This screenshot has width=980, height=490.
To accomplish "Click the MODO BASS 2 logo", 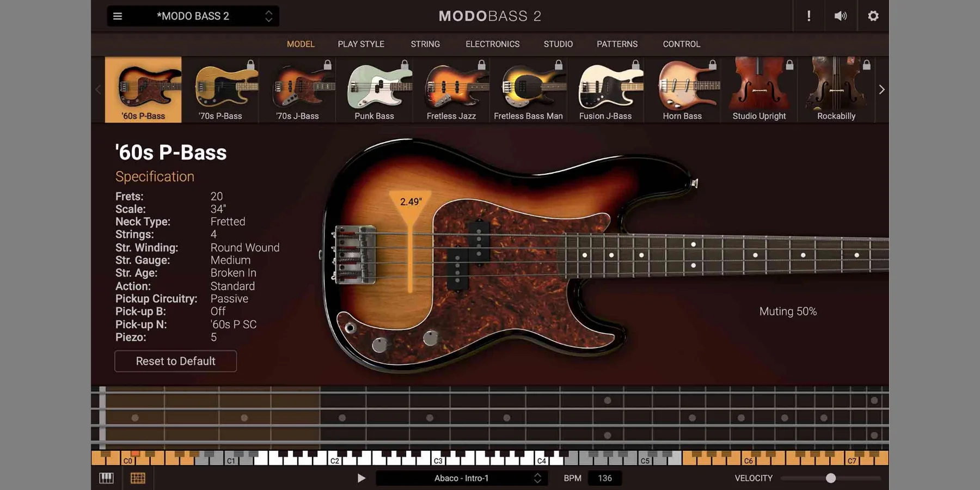I will click(x=489, y=16).
